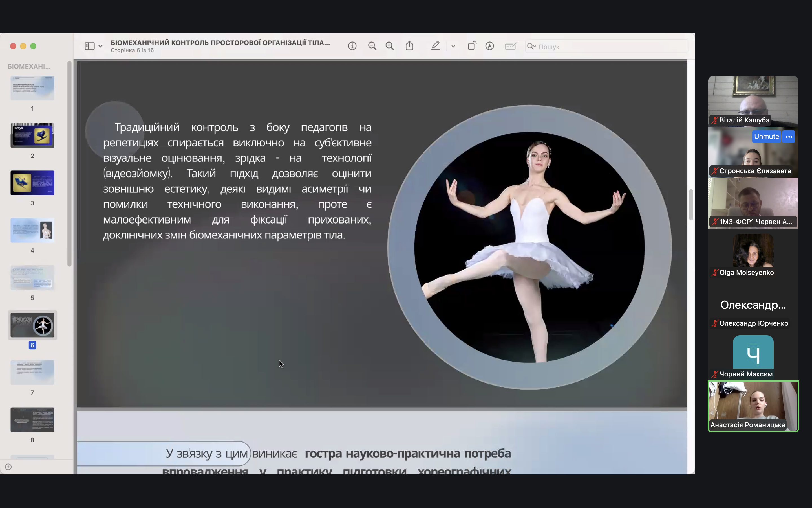The height and width of the screenshot is (508, 812).
Task: Jump to page 7 thumbnail
Action: point(32,372)
